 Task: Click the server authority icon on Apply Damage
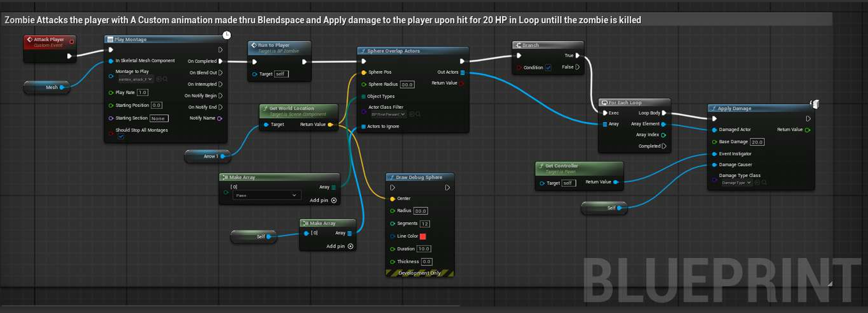coord(815,103)
